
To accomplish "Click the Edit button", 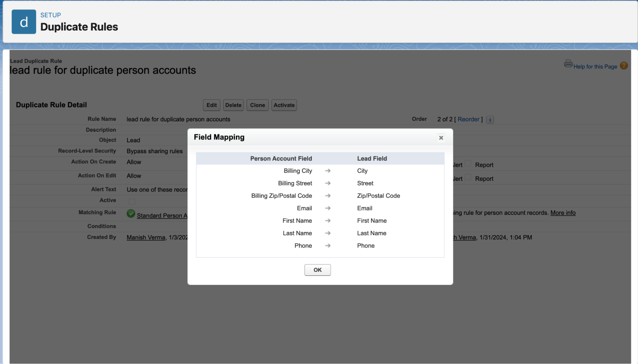I will (x=211, y=105).
